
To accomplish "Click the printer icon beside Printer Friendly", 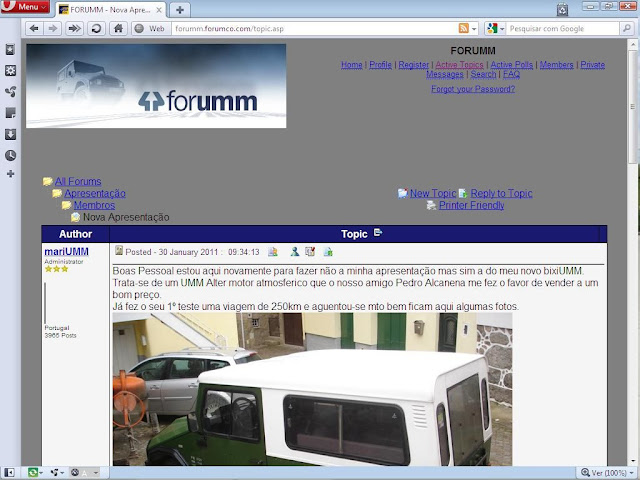I will pos(431,205).
